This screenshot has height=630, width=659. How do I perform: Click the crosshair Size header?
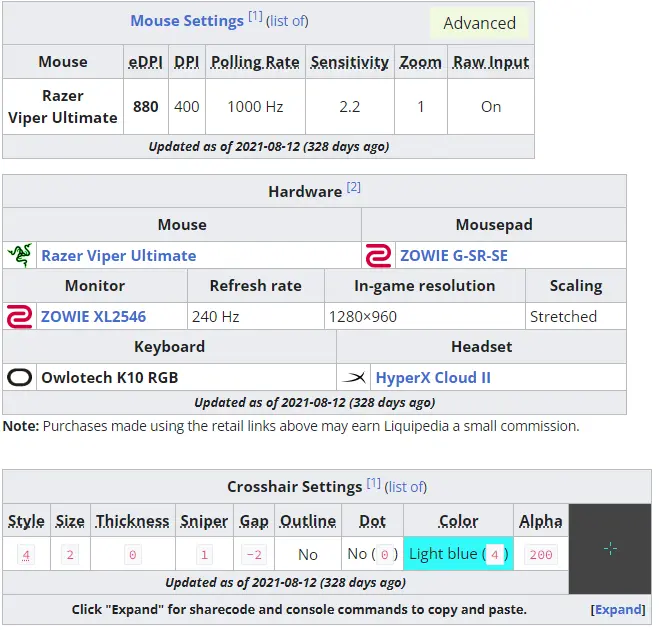pyautogui.click(x=70, y=521)
